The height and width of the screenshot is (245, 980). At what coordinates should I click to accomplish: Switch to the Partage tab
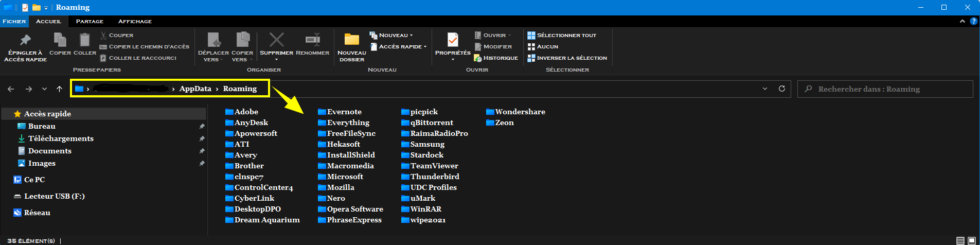click(90, 21)
